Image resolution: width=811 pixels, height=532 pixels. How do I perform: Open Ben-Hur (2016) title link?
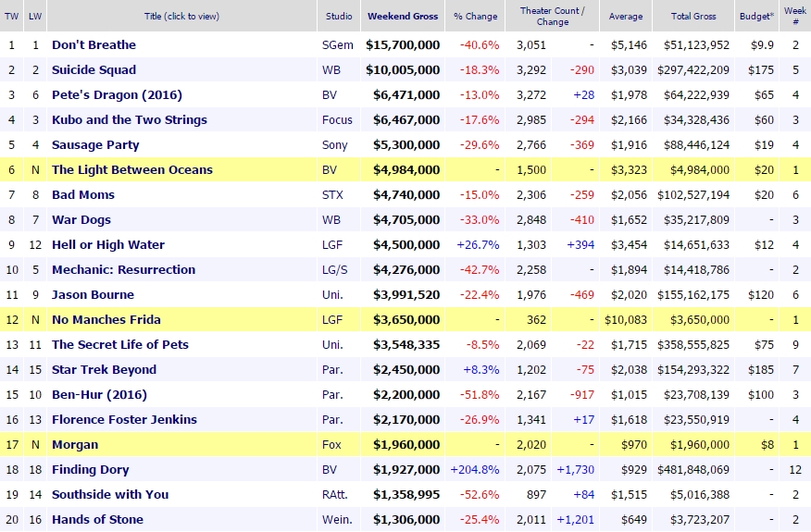pyautogui.click(x=99, y=394)
